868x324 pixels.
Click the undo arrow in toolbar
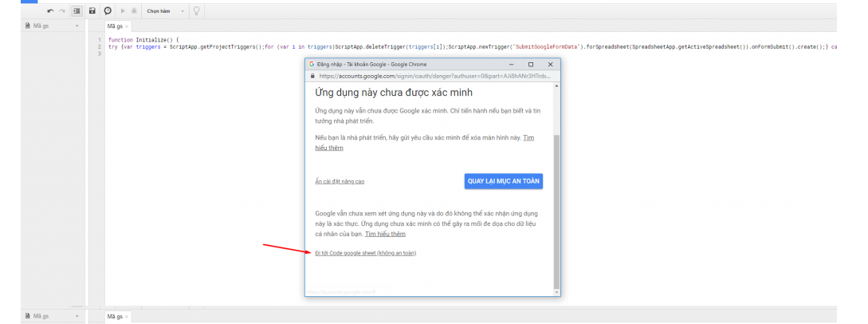click(x=51, y=11)
